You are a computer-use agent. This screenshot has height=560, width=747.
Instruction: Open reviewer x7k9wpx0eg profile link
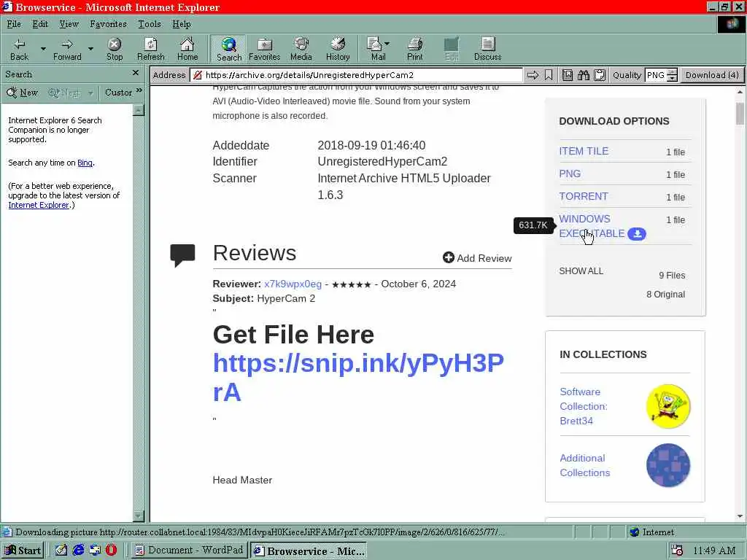click(x=293, y=284)
